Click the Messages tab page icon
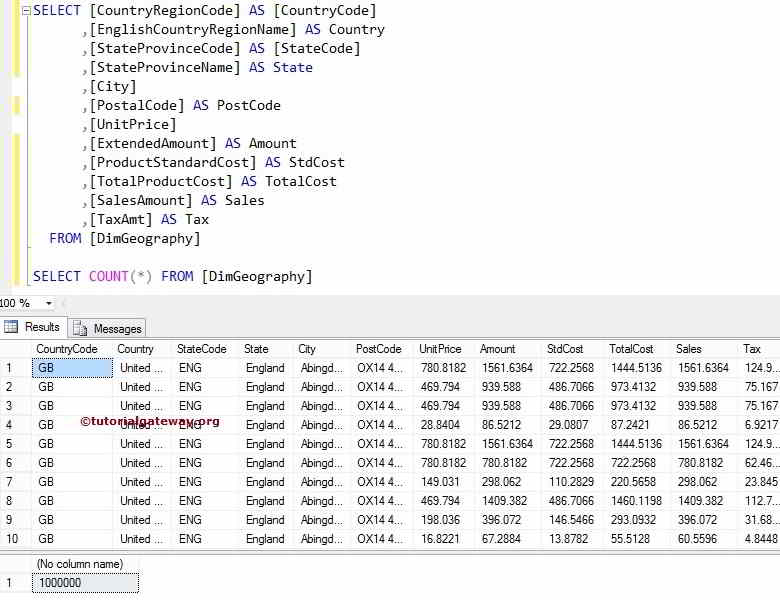The height and width of the screenshot is (600, 780). [80, 328]
